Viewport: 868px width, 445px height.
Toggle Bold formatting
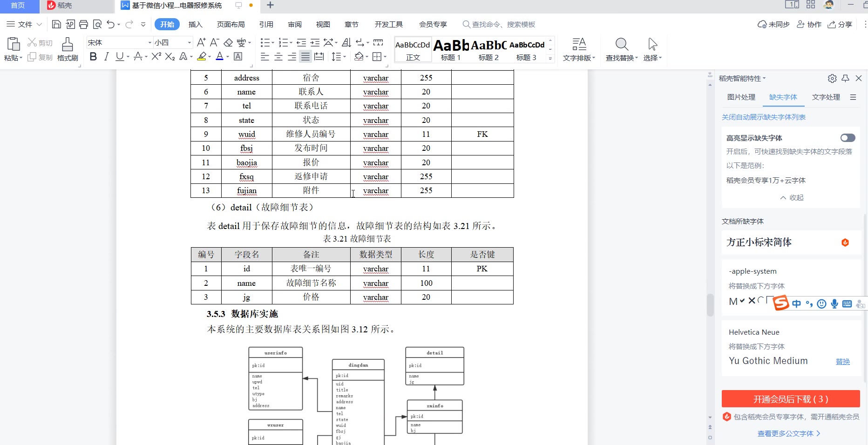pyautogui.click(x=93, y=56)
